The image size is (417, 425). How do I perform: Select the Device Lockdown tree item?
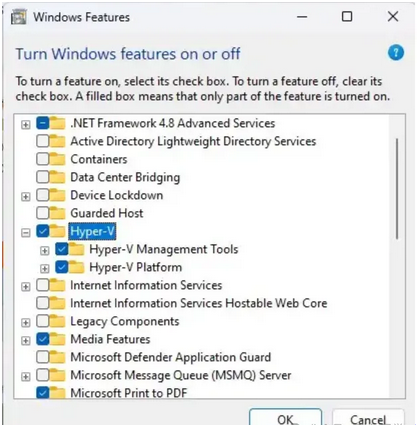tap(117, 195)
